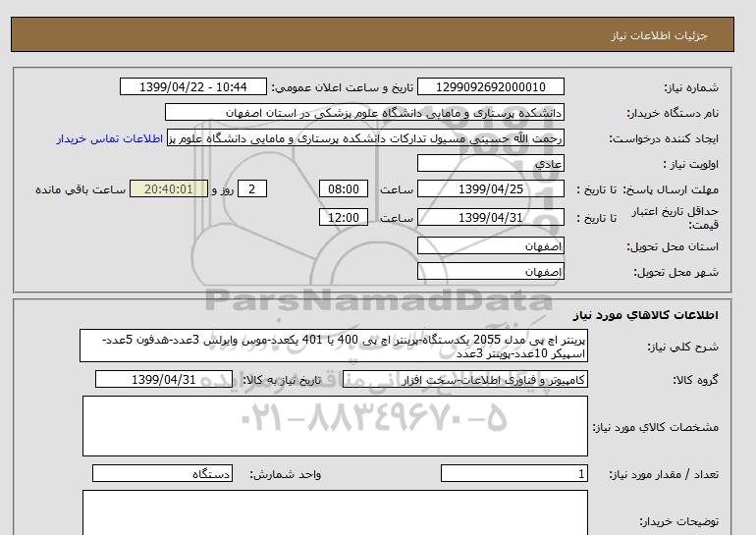756x535 pixels.
Task: Click the remaining time field 20:40:01
Action: coord(169,188)
